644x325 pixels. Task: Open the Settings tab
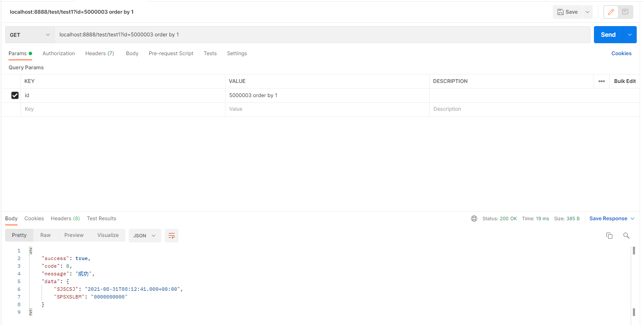[x=237, y=53]
